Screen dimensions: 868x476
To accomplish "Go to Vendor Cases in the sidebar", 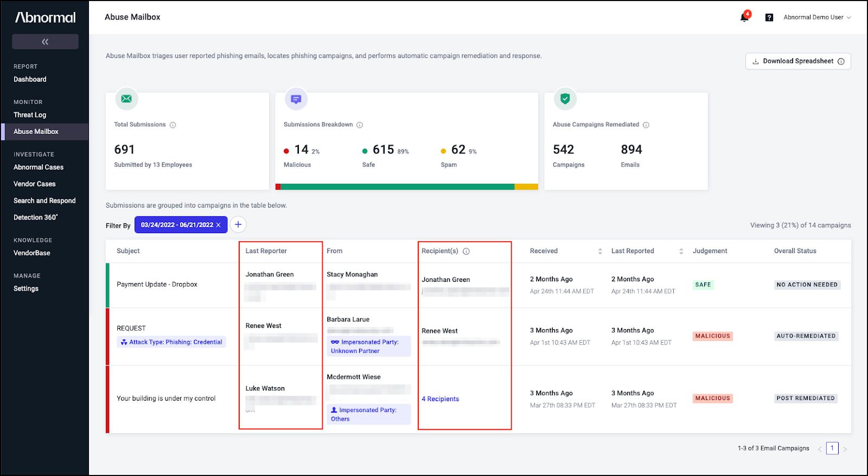I will pyautogui.click(x=35, y=184).
